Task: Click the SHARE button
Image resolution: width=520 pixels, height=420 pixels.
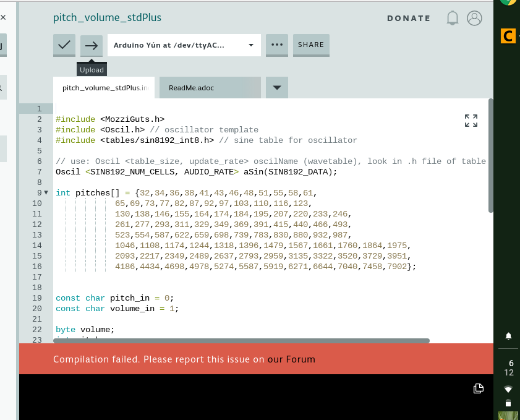Action: pyautogui.click(x=311, y=45)
